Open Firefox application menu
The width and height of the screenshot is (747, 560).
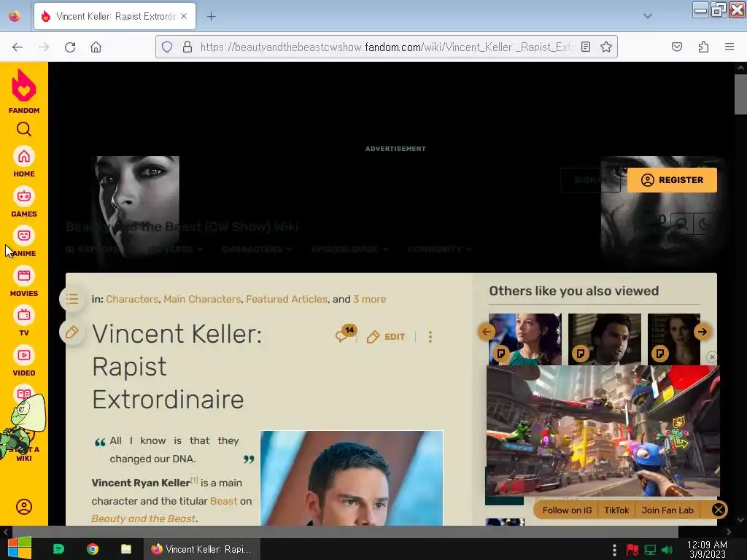pyautogui.click(x=729, y=47)
